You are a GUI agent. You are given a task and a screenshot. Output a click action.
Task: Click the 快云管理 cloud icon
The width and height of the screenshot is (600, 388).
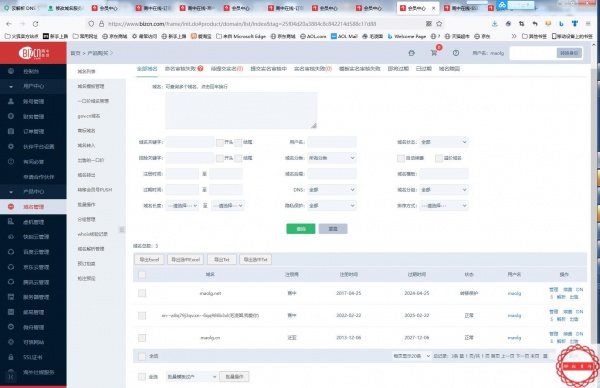point(11,237)
